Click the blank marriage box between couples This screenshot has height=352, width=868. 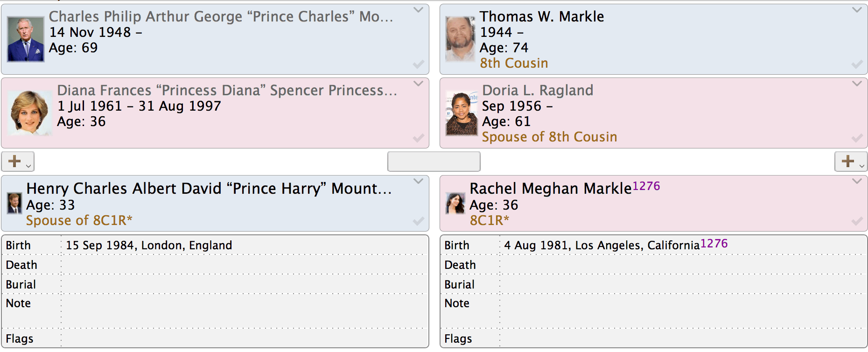tap(434, 162)
